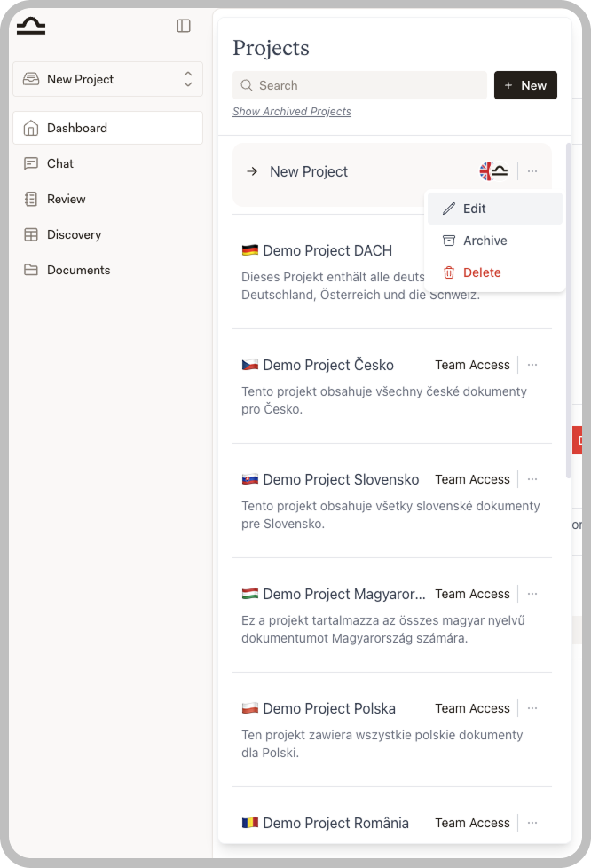Image resolution: width=591 pixels, height=868 pixels.
Task: Click the Search projects input field
Action: [x=359, y=85]
